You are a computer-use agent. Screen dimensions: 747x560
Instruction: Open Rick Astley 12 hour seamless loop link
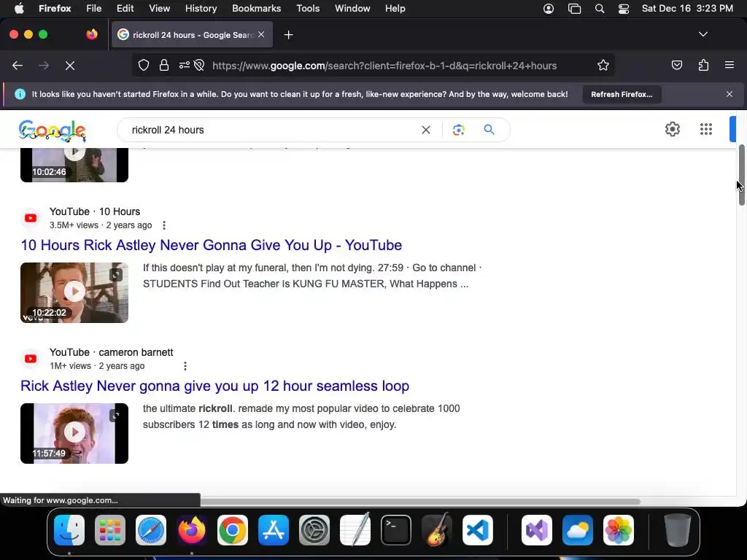point(215,386)
